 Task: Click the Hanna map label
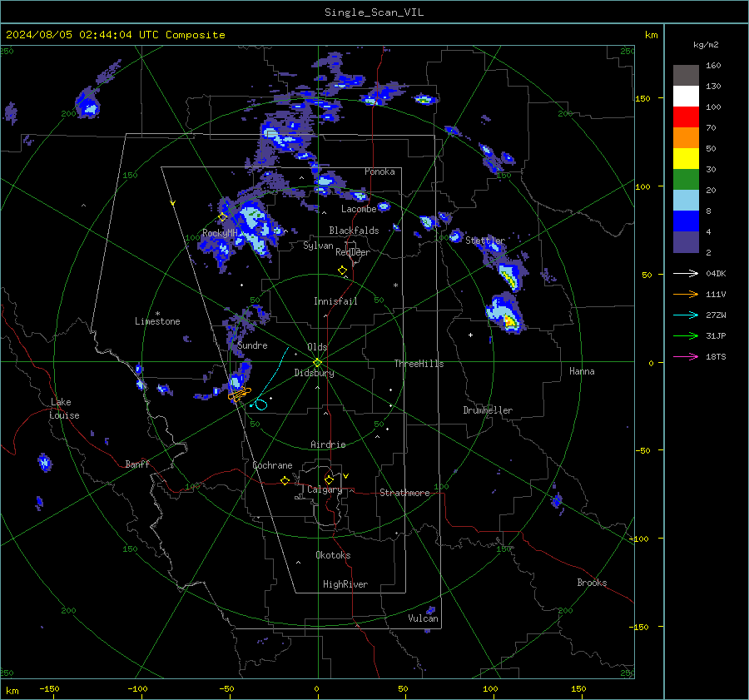point(582,371)
